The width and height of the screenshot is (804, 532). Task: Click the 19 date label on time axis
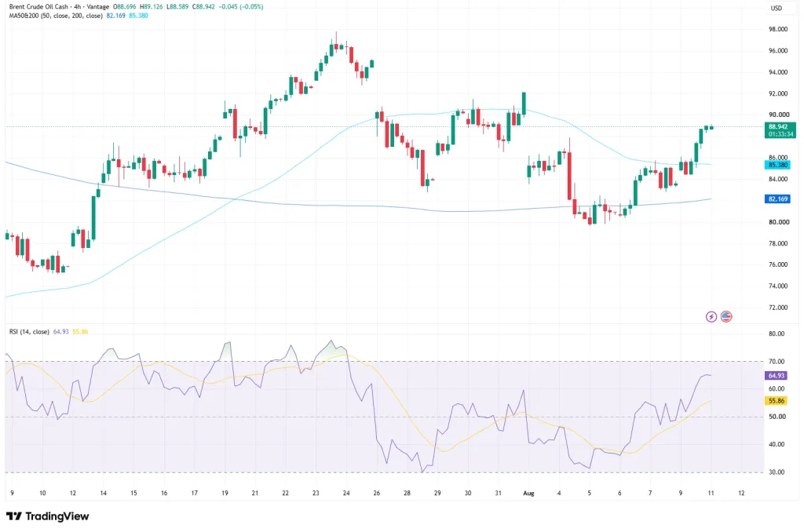[x=225, y=493]
